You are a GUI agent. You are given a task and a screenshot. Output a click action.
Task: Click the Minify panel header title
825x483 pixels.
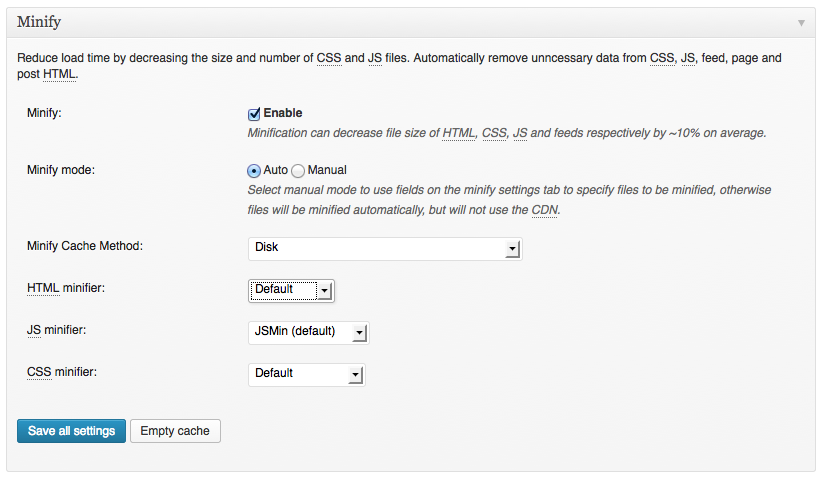click(41, 22)
